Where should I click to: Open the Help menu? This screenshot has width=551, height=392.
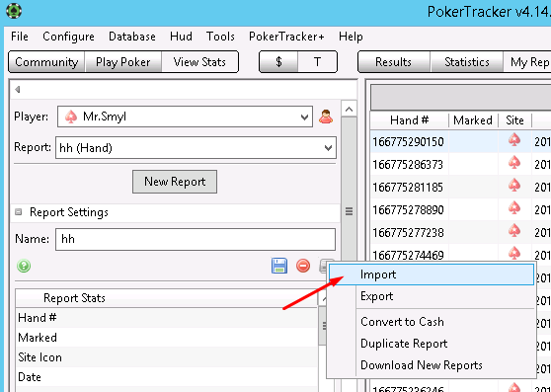[351, 37]
